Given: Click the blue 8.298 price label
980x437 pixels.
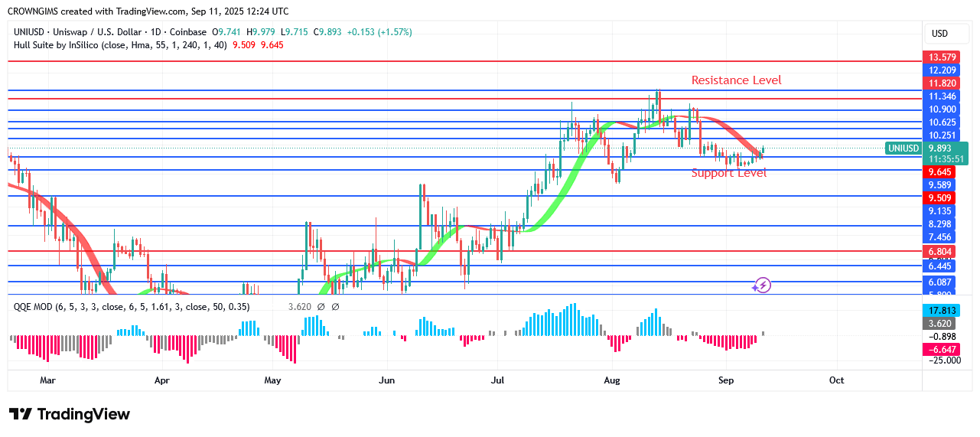Looking at the screenshot, I should pyautogui.click(x=939, y=224).
